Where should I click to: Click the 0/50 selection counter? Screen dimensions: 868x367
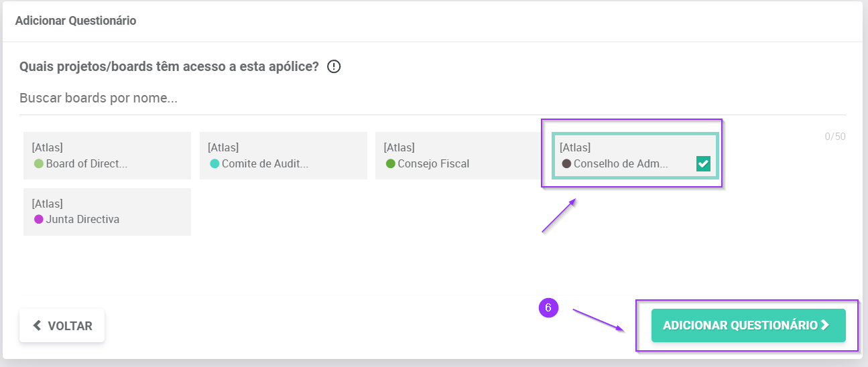click(834, 137)
